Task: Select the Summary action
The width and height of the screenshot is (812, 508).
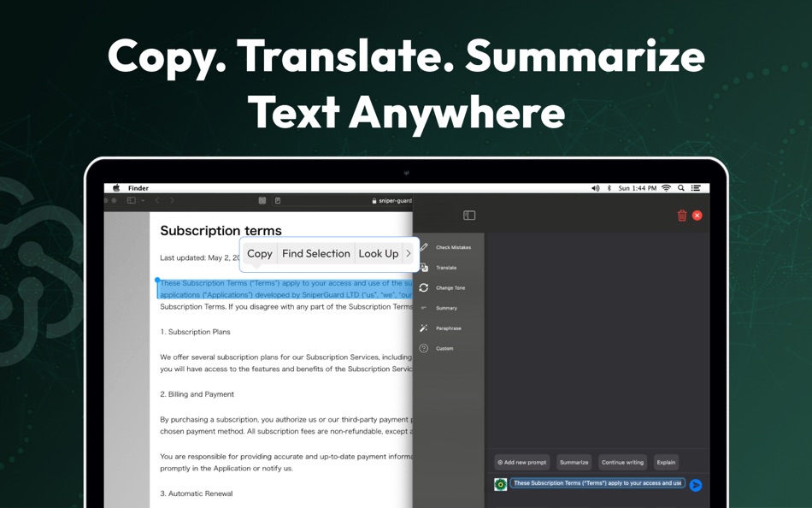Action: 446,308
